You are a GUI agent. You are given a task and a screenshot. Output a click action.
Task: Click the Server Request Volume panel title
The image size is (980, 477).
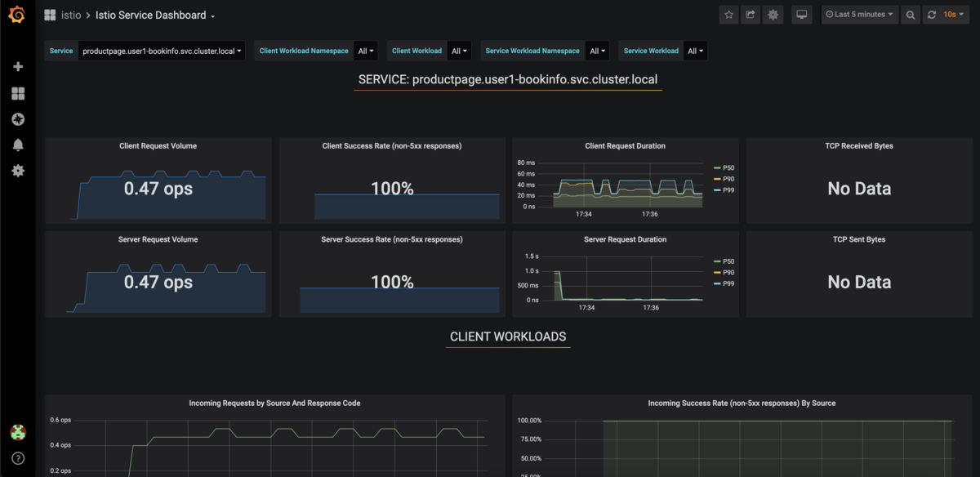[x=158, y=239]
